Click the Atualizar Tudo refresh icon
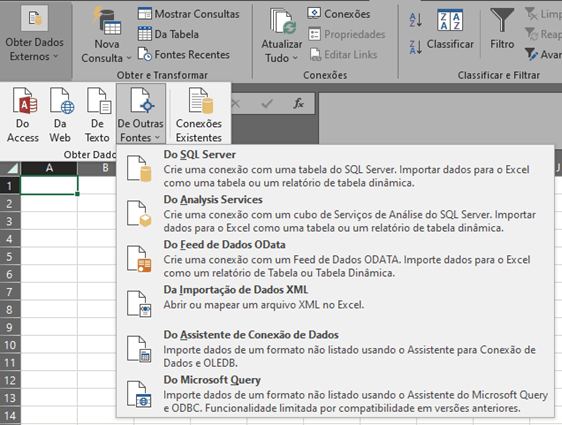The height and width of the screenshot is (425, 562). point(283,22)
